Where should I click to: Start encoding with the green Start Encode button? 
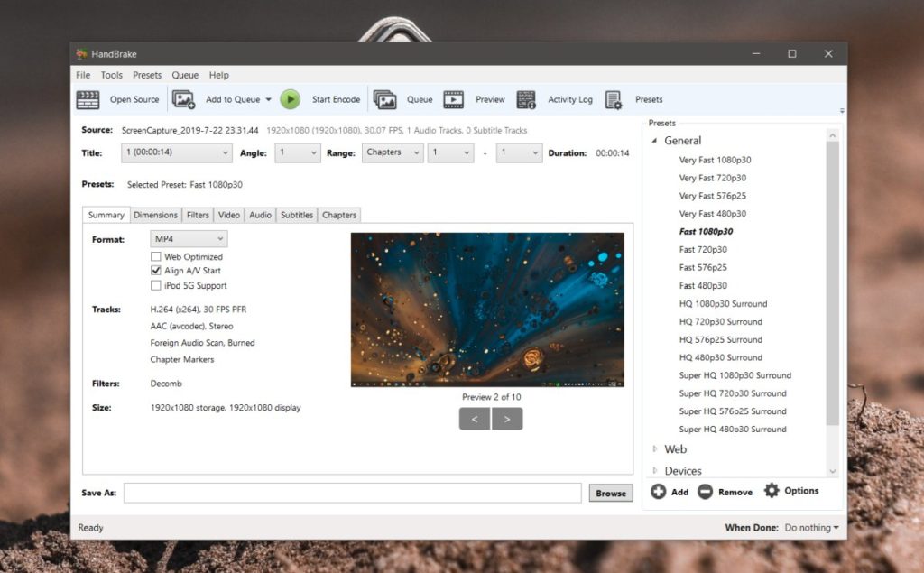(x=290, y=98)
